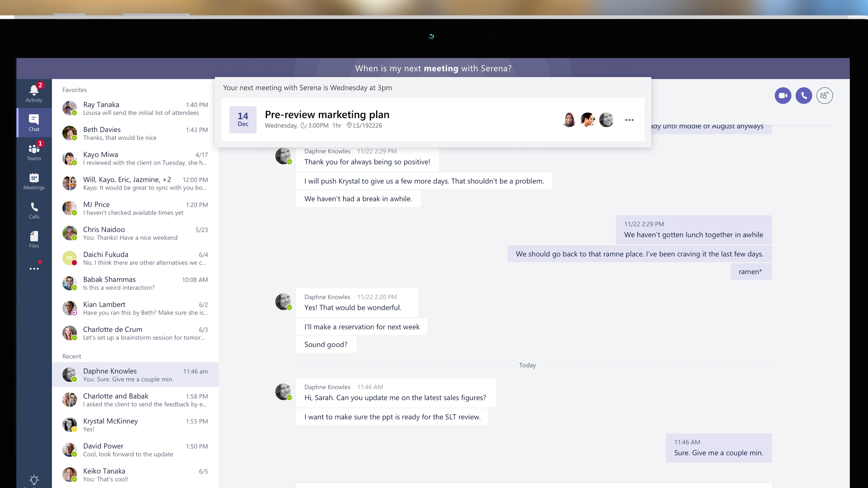Click the search bar query about Serena
The image size is (868, 488).
tap(433, 68)
